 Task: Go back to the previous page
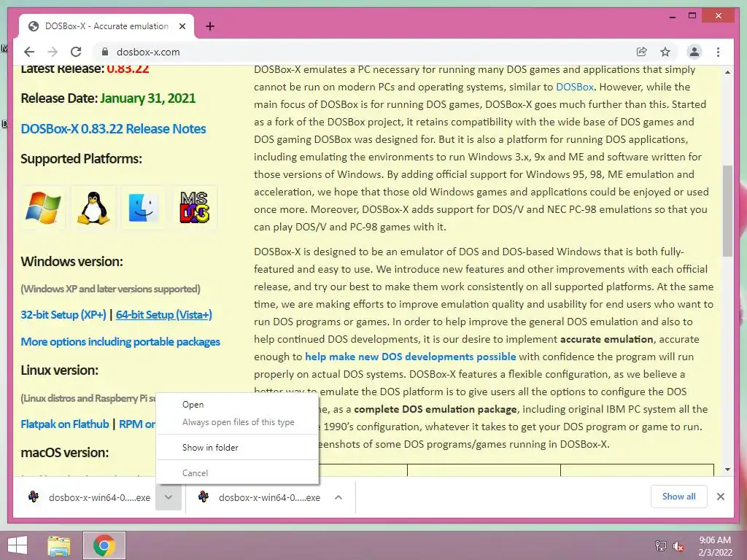tap(29, 52)
